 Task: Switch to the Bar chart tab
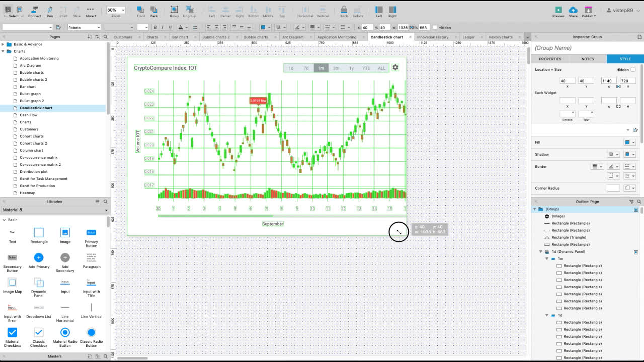coord(180,37)
